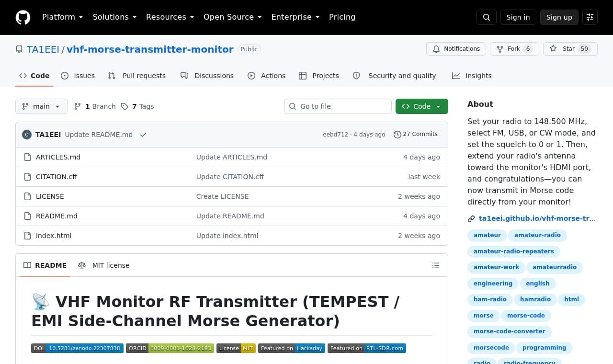Screen dimensions: 613x364
Task: Expand the Open Source menu
Action: pyautogui.click(x=233, y=17)
